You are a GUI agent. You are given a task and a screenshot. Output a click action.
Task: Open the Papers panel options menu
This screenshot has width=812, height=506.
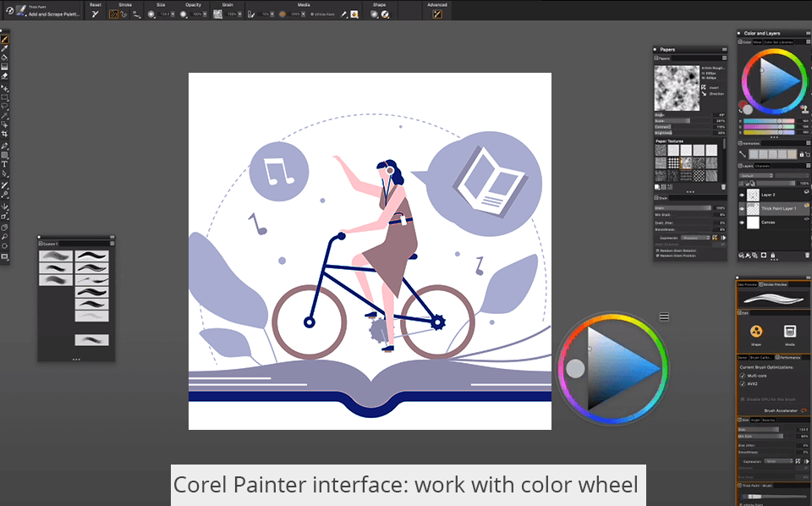725,50
